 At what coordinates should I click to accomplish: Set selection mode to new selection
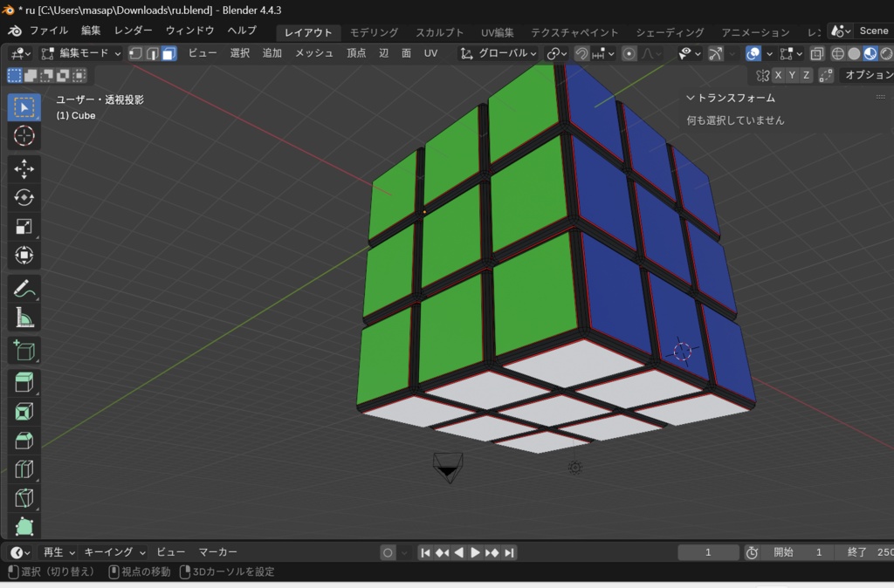pyautogui.click(x=14, y=75)
